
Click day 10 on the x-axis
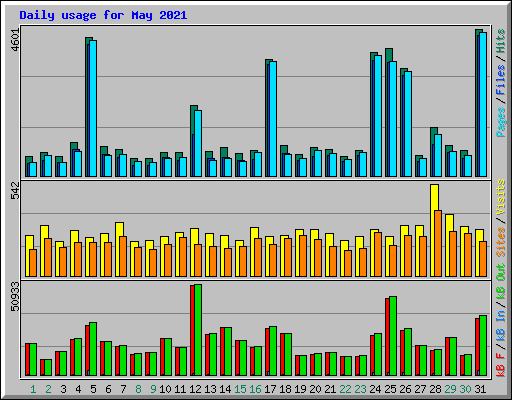[x=165, y=389]
